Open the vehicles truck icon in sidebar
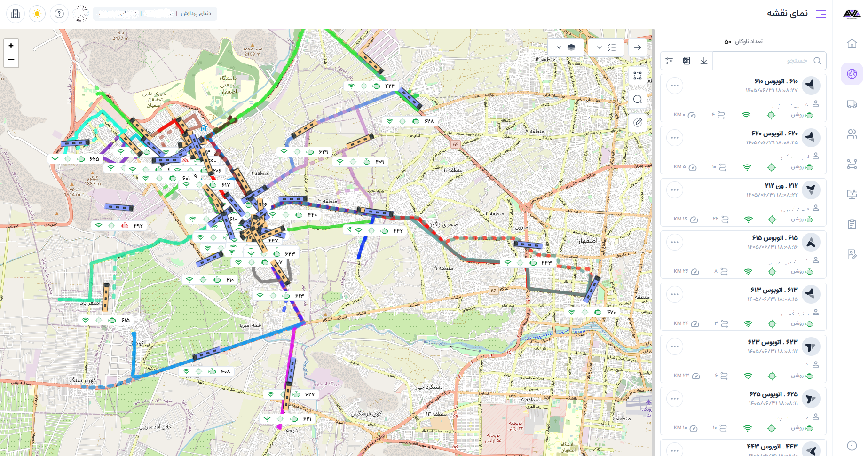The width and height of the screenshot is (868, 456). tap(852, 104)
